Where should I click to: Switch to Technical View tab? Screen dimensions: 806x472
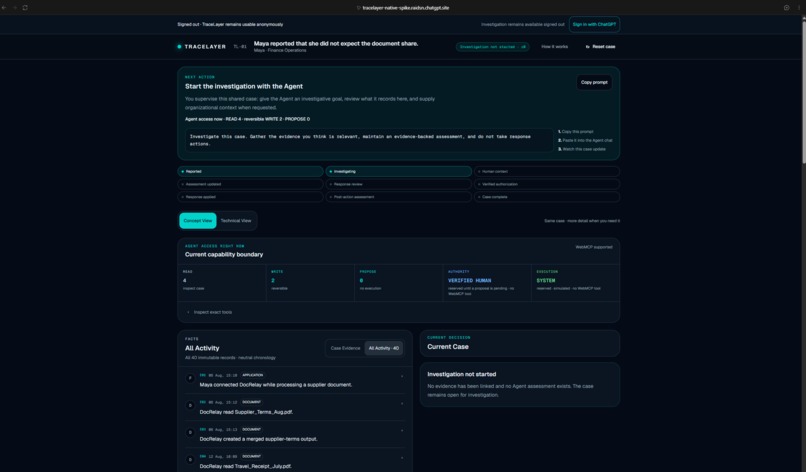click(x=236, y=221)
